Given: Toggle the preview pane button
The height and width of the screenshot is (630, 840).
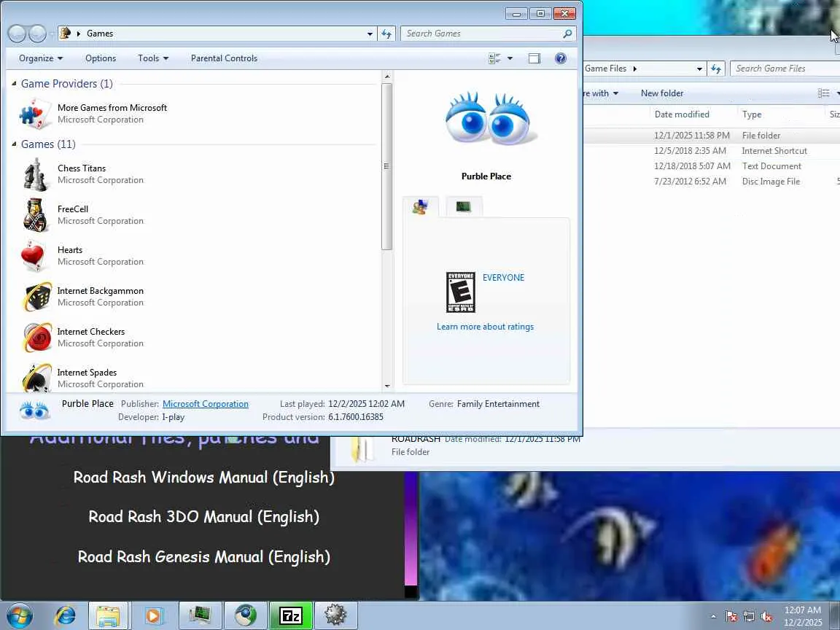Looking at the screenshot, I should tap(534, 58).
